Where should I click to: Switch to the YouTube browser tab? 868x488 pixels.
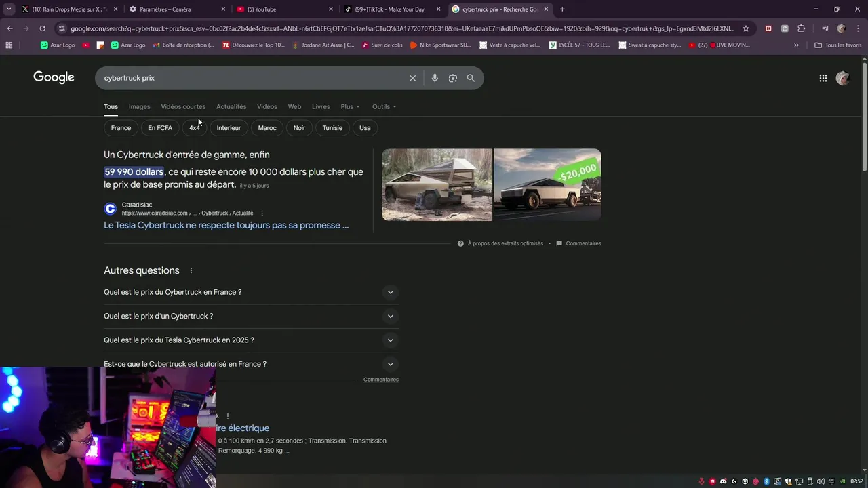pyautogui.click(x=285, y=9)
